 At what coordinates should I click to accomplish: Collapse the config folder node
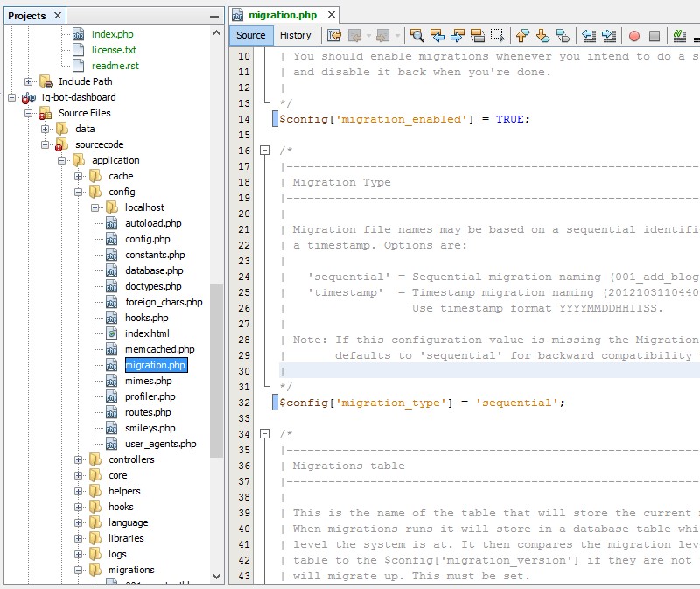point(79,192)
